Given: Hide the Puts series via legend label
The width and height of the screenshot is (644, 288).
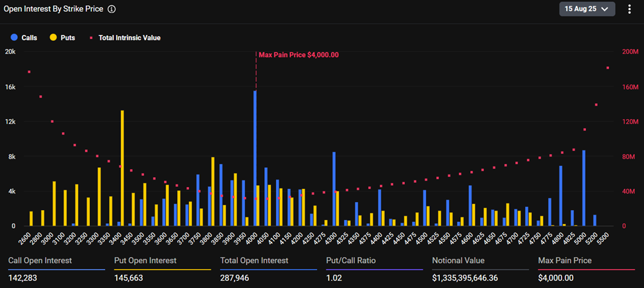Looking at the screenshot, I should tap(67, 38).
